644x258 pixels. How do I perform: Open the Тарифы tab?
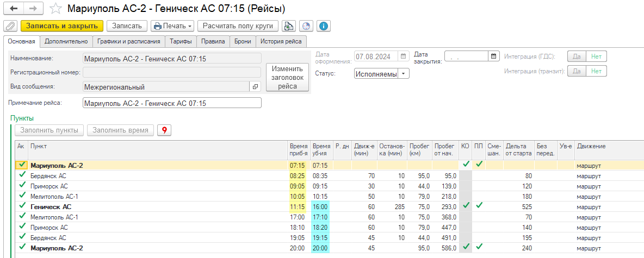pyautogui.click(x=180, y=41)
